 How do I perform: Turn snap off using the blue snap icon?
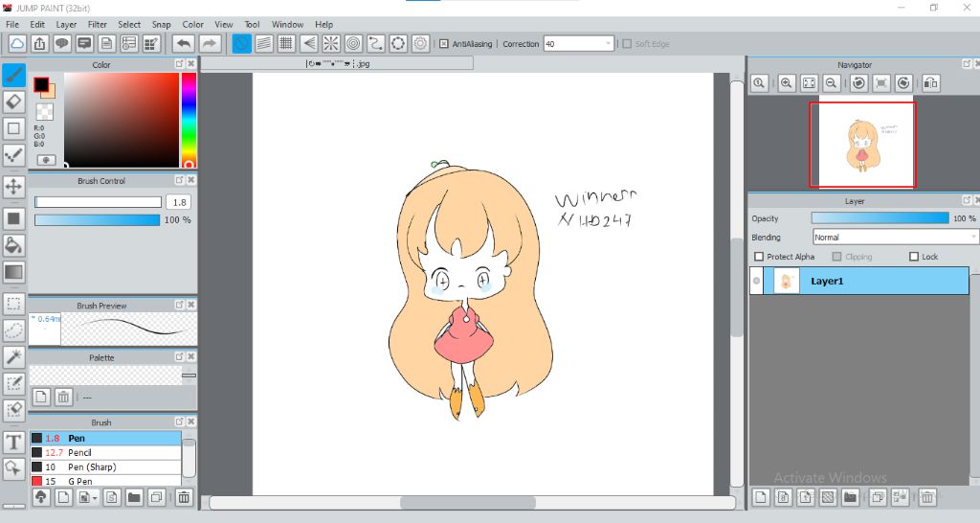pyautogui.click(x=242, y=44)
